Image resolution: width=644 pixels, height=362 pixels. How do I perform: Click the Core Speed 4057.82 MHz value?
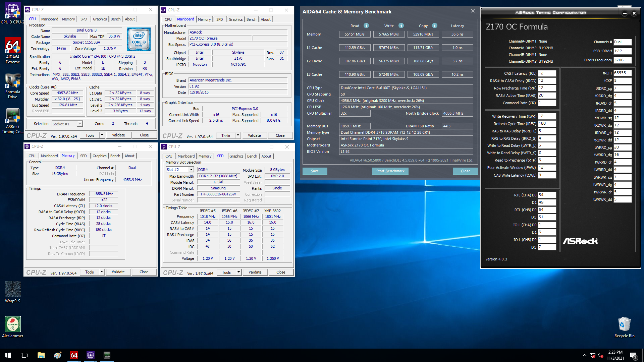tap(67, 93)
